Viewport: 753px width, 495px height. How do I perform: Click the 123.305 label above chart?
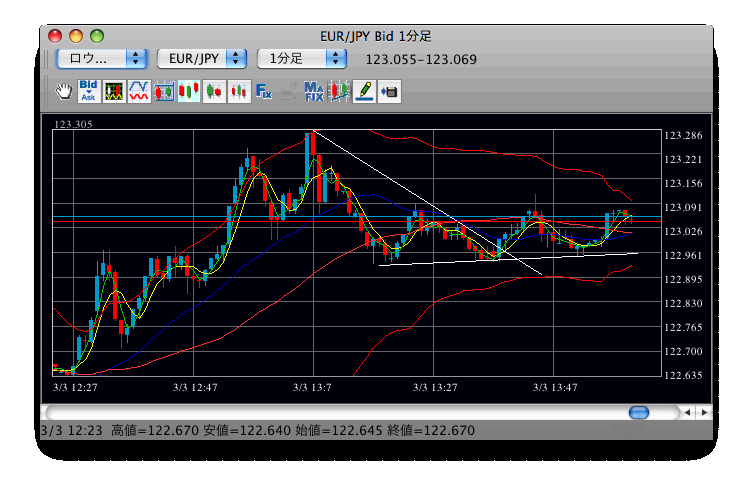(73, 124)
